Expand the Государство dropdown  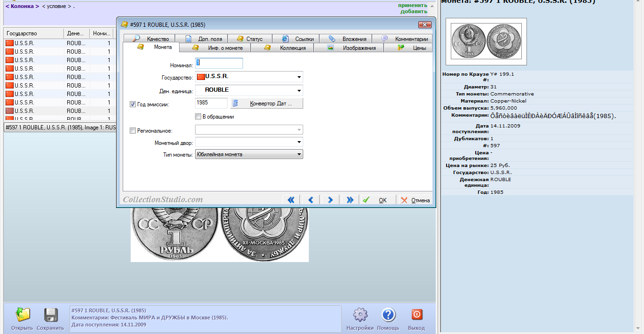coord(299,77)
